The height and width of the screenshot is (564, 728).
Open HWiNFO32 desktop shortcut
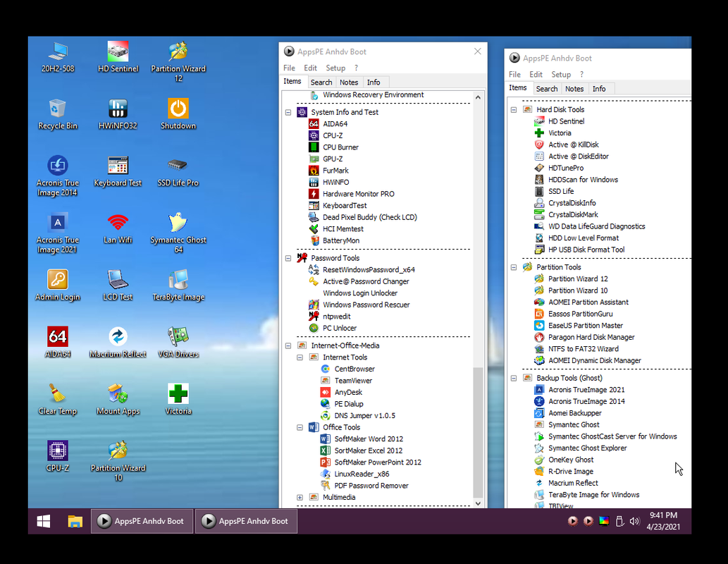[118, 114]
